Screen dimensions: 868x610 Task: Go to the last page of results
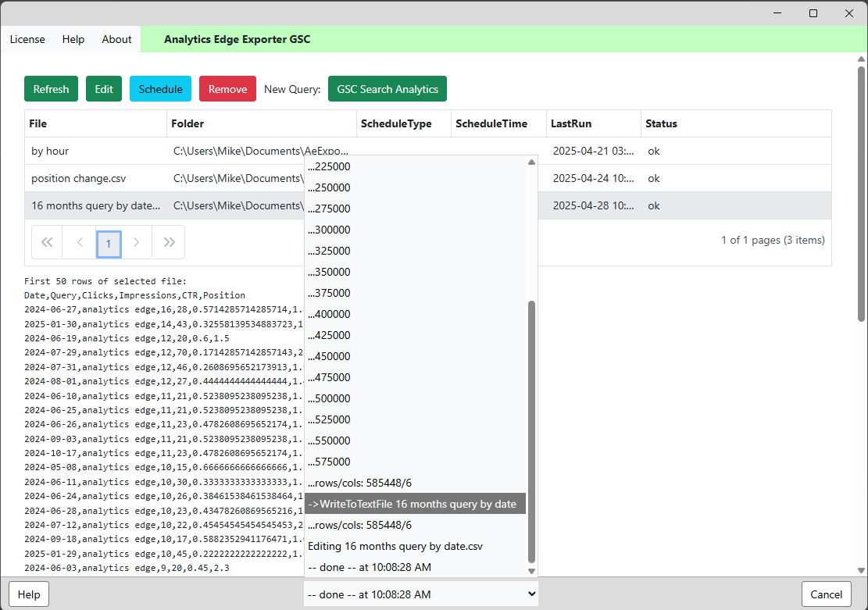tap(169, 242)
